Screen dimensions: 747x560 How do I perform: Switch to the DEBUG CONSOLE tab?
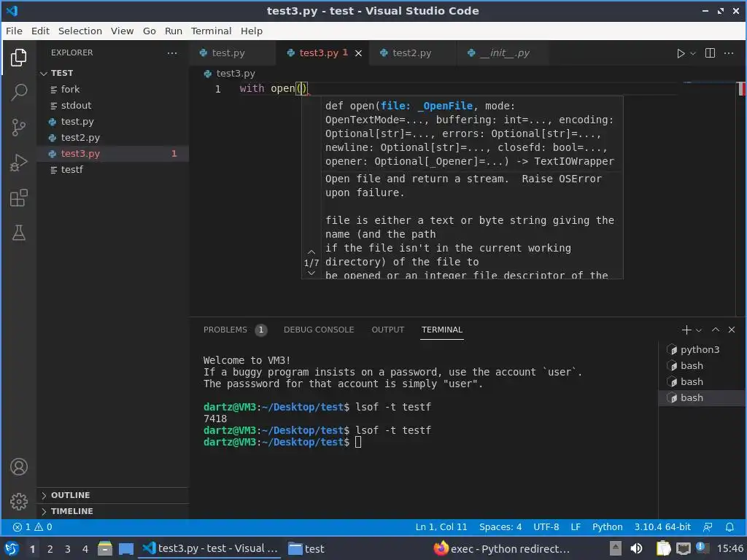(319, 330)
